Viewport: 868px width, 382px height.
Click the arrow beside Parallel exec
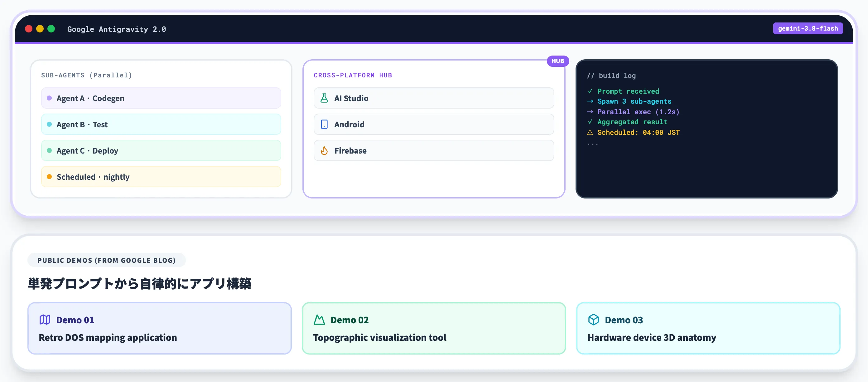pos(590,112)
